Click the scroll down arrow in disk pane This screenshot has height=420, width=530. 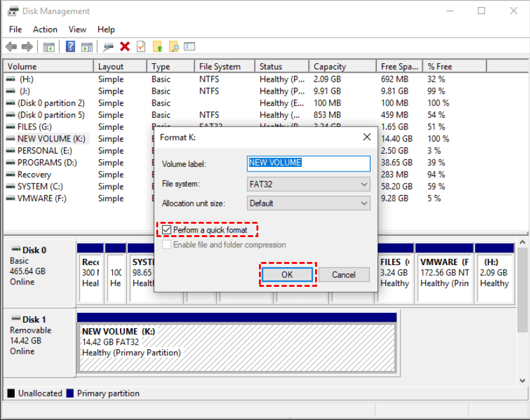point(522,380)
